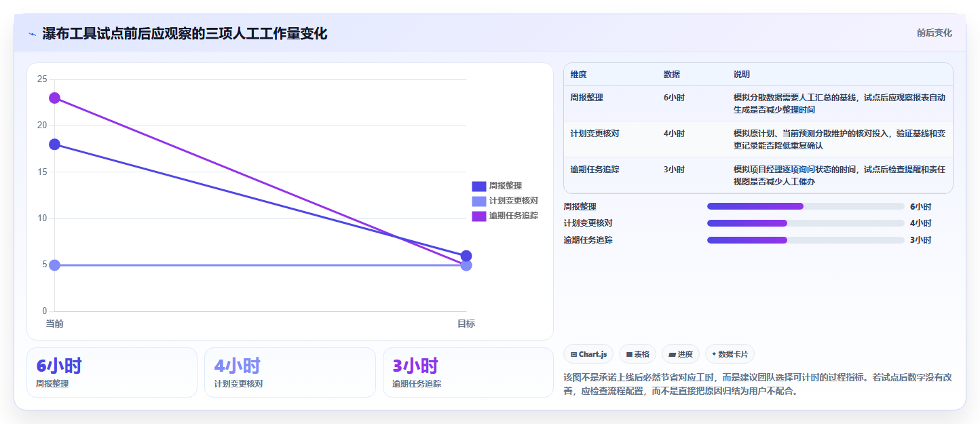Click the 计划变更核对 progress bar
Image resolution: width=980 pixels, height=424 pixels.
806,223
